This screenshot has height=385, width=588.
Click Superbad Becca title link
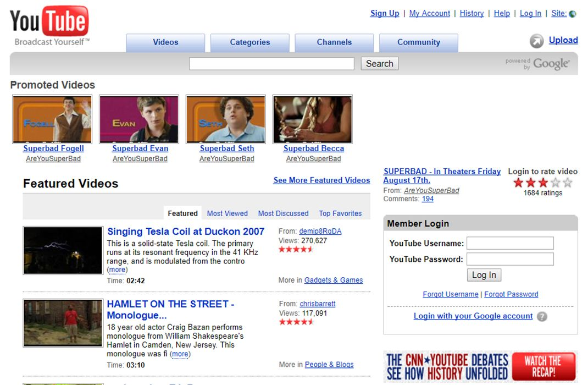(313, 148)
